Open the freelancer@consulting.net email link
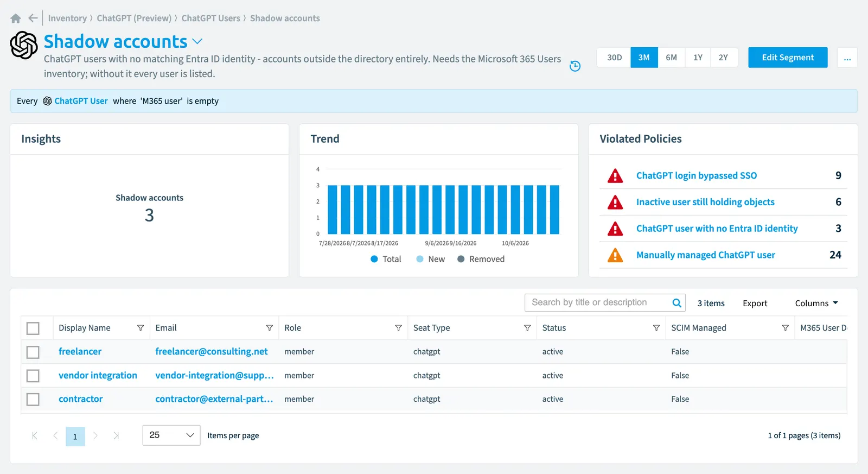The height and width of the screenshot is (474, 868). pyautogui.click(x=212, y=351)
